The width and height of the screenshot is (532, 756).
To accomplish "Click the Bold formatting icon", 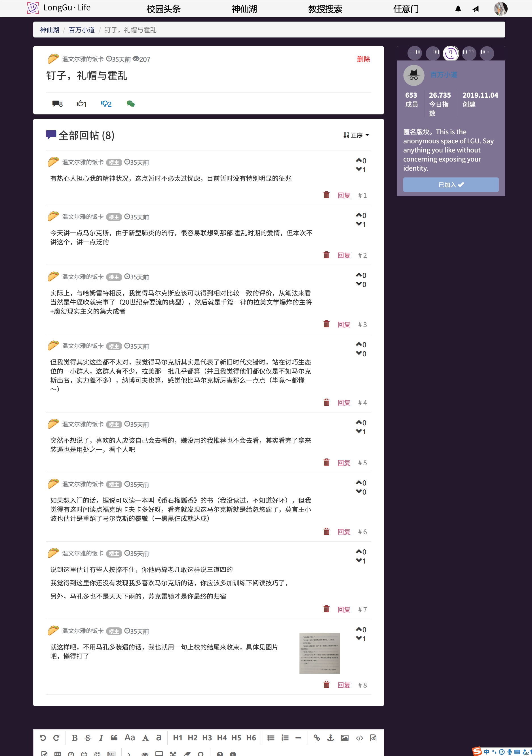I will pos(75,738).
